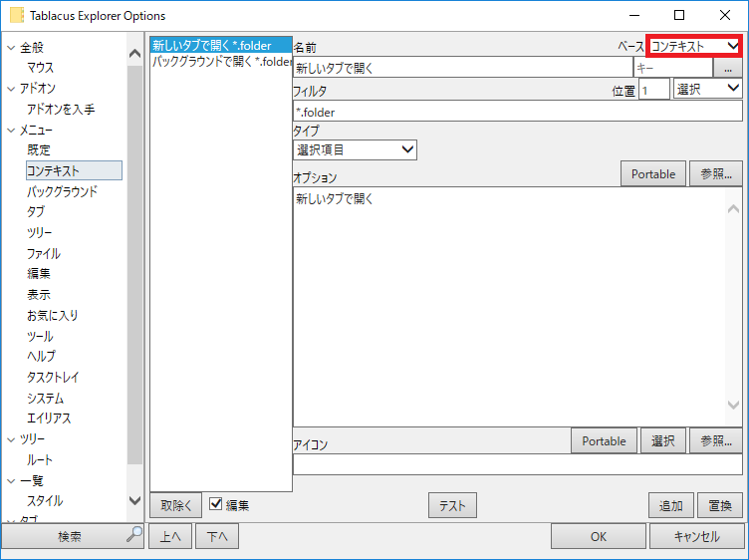Select マウス in the options tree

(x=40, y=68)
